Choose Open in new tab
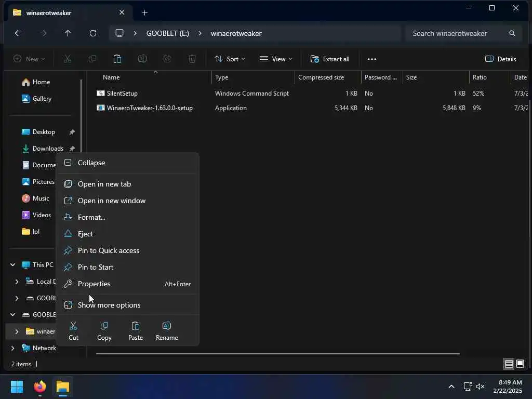 127,184
